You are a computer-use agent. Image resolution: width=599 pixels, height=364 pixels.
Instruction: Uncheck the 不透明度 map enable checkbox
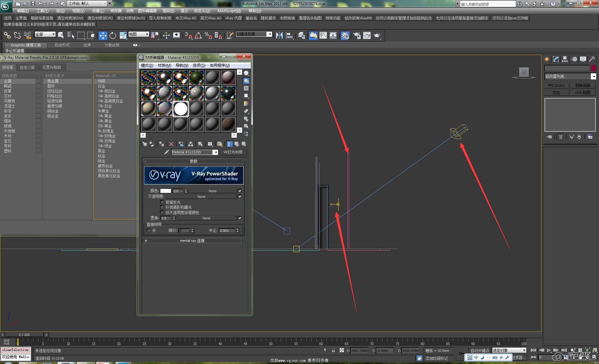pyautogui.click(x=240, y=197)
